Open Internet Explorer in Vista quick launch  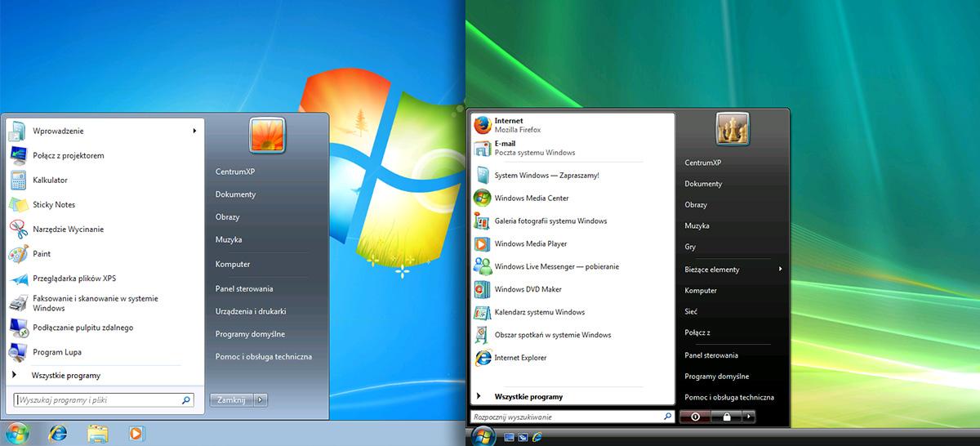[x=537, y=437]
